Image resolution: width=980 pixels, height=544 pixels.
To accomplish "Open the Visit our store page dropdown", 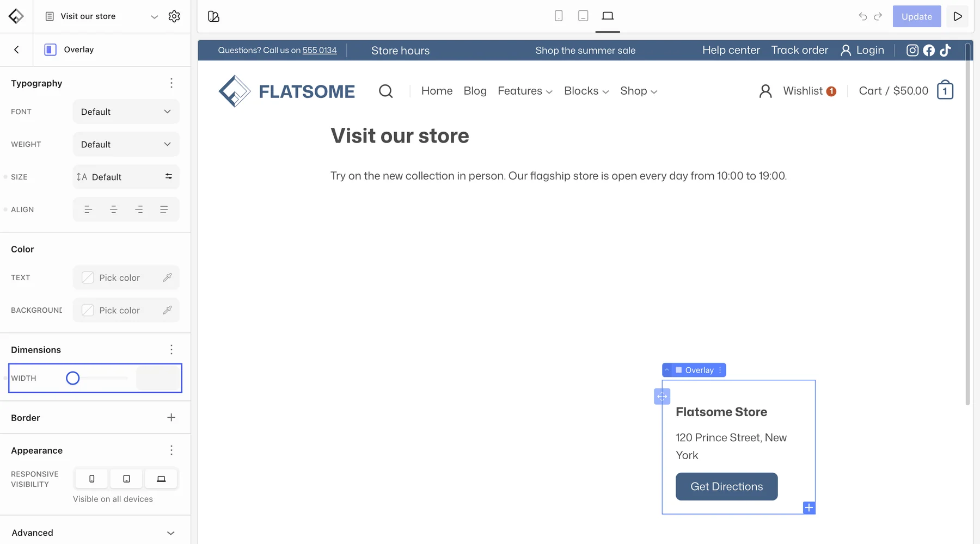I will [155, 16].
